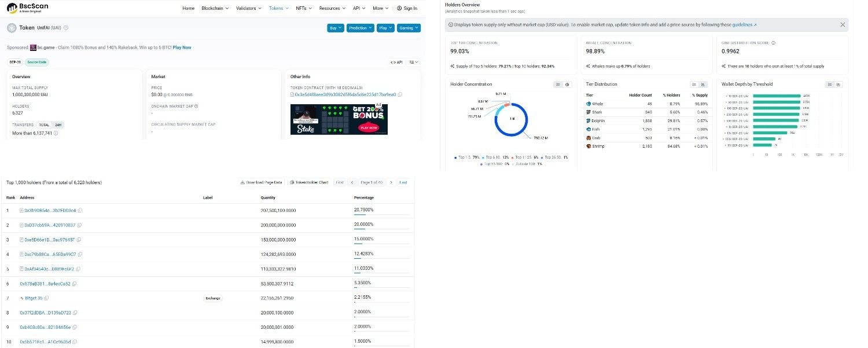Open the API navigation menu
Image resolution: width=868 pixels, height=348 pixels.
[359, 8]
